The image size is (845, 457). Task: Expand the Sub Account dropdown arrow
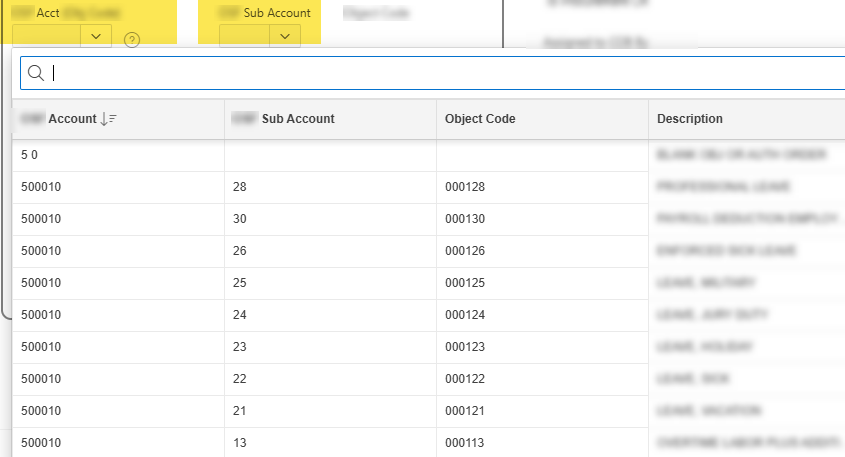(285, 36)
